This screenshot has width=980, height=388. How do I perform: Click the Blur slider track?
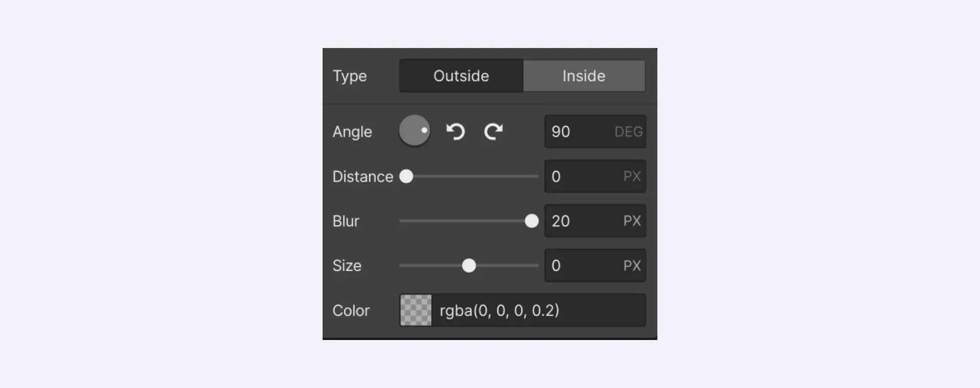click(x=469, y=221)
